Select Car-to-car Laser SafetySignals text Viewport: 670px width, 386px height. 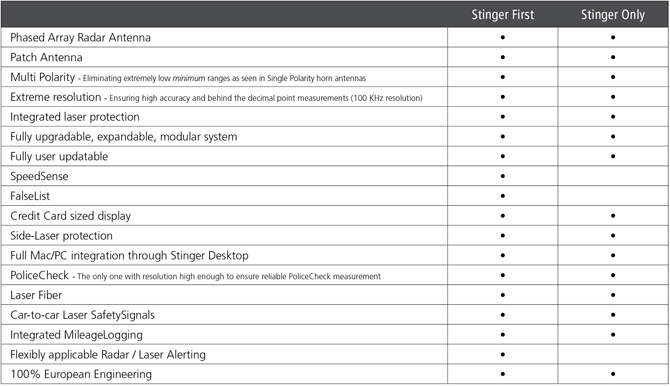(x=82, y=315)
